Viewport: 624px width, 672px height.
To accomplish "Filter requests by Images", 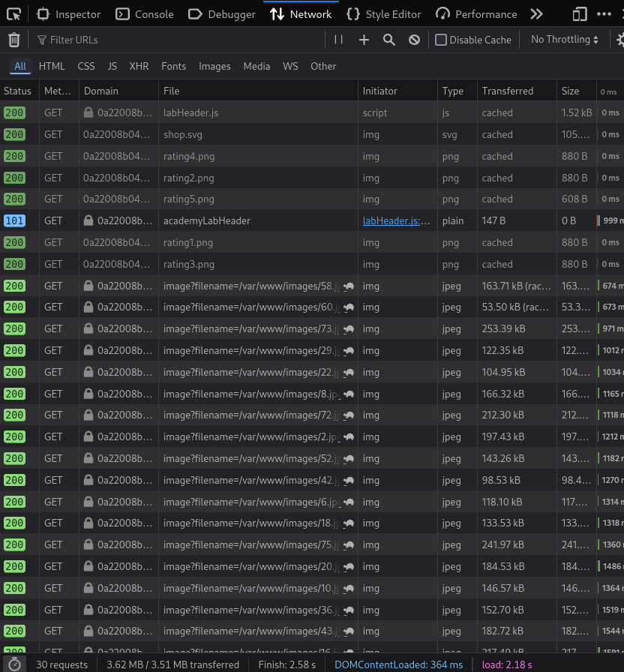I will point(214,66).
